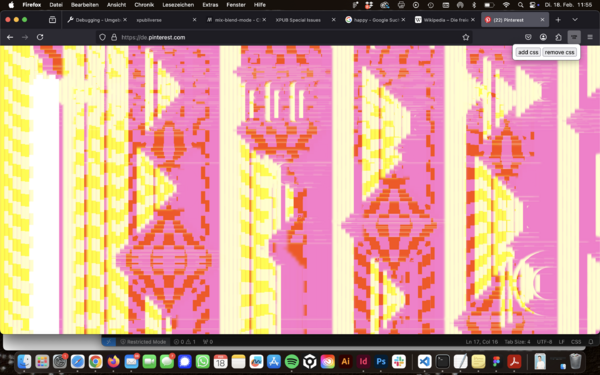The width and height of the screenshot is (600, 375).
Task: Expand the list all tabs chevron
Action: (575, 20)
